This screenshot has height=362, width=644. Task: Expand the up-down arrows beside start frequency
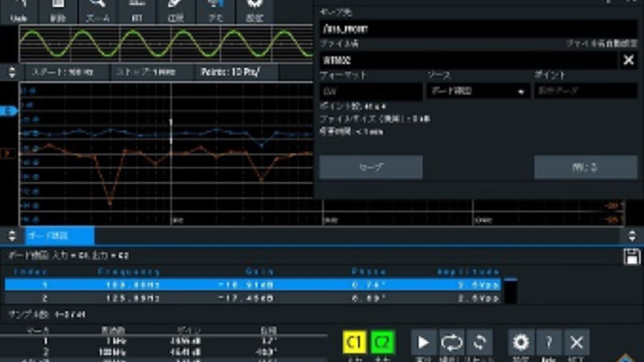tap(11, 72)
